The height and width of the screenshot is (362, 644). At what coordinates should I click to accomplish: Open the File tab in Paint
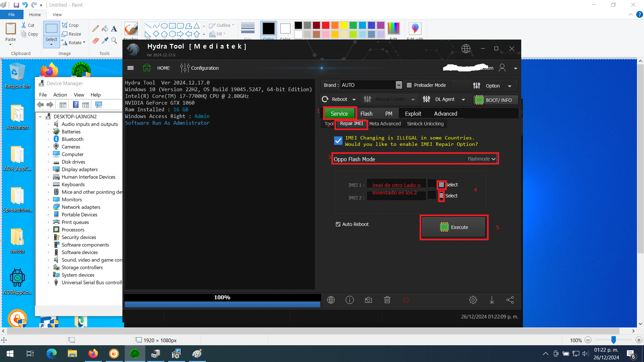coord(11,14)
